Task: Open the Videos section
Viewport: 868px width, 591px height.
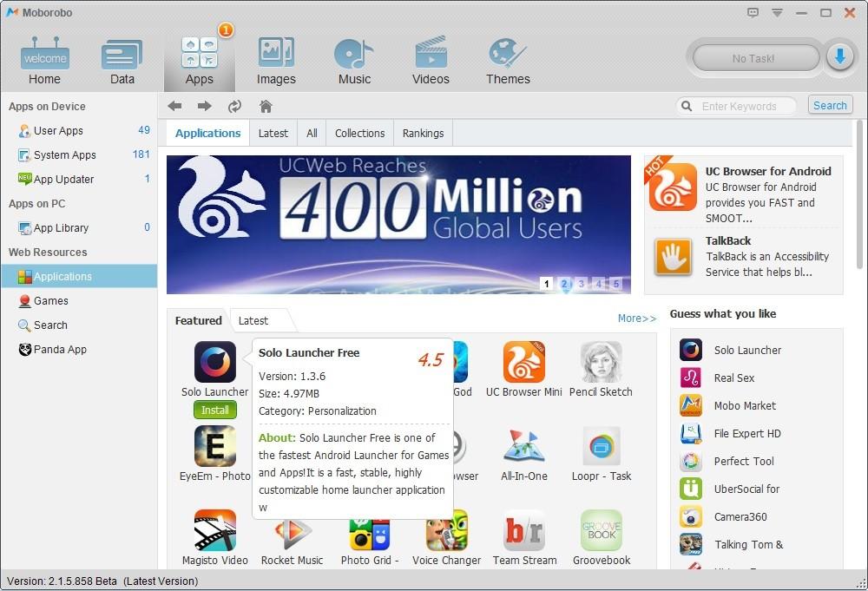Action: (431, 61)
